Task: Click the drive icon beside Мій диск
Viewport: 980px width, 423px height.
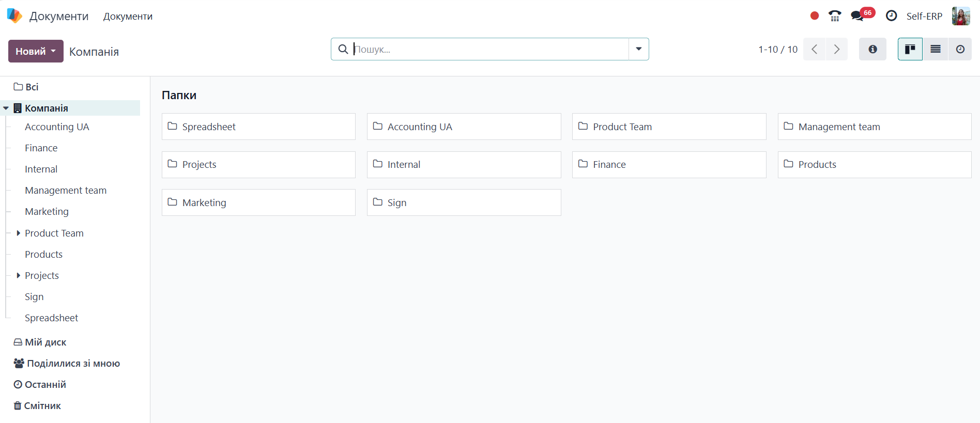Action: click(x=18, y=342)
